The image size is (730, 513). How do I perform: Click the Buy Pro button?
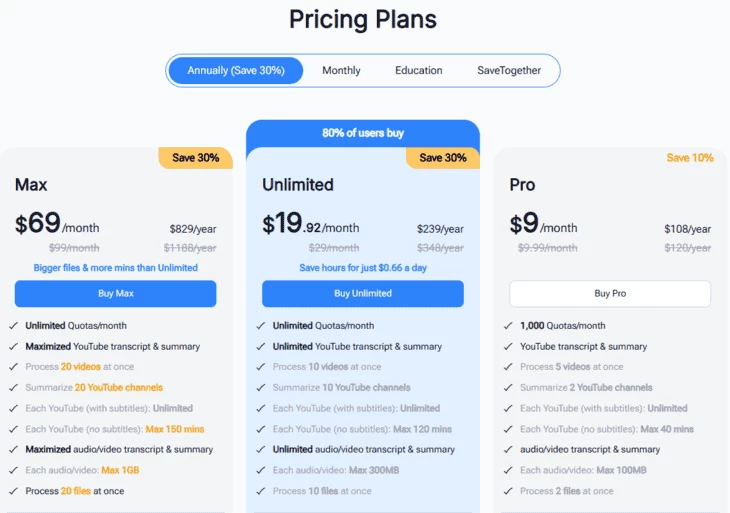point(610,293)
